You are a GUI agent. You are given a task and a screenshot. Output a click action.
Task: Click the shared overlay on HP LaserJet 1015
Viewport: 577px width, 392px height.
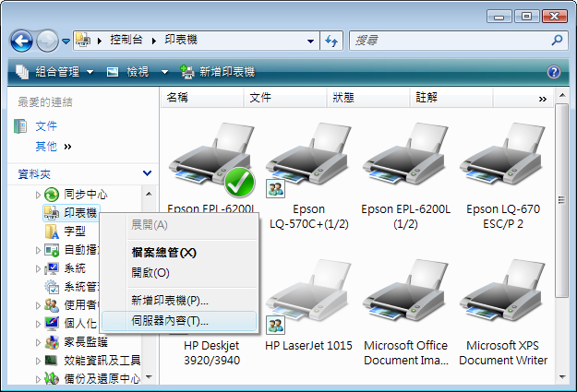tap(276, 325)
